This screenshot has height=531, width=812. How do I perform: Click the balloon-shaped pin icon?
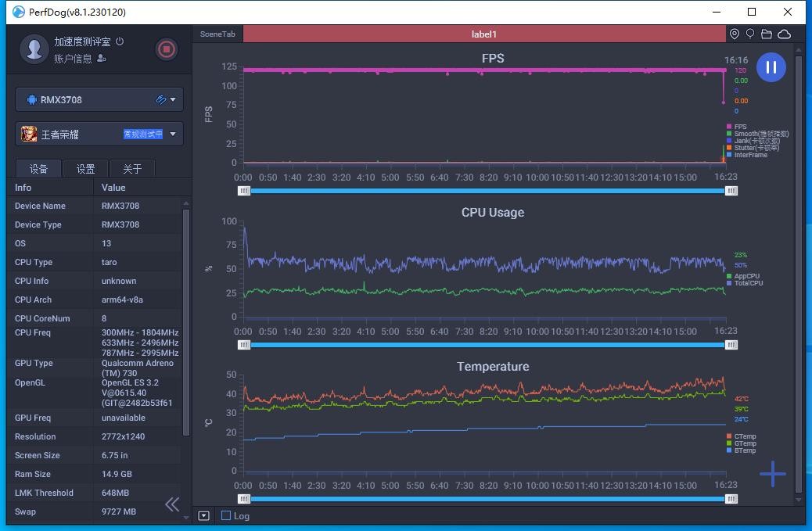tap(750, 34)
